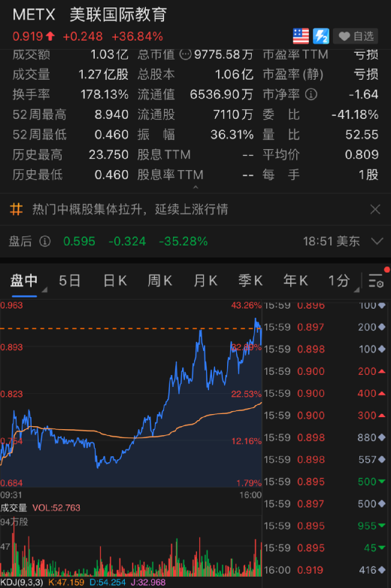Image resolution: width=391 pixels, height=588 pixels.
Task: Tap the 市净率 info circle icon
Action: click(311, 94)
